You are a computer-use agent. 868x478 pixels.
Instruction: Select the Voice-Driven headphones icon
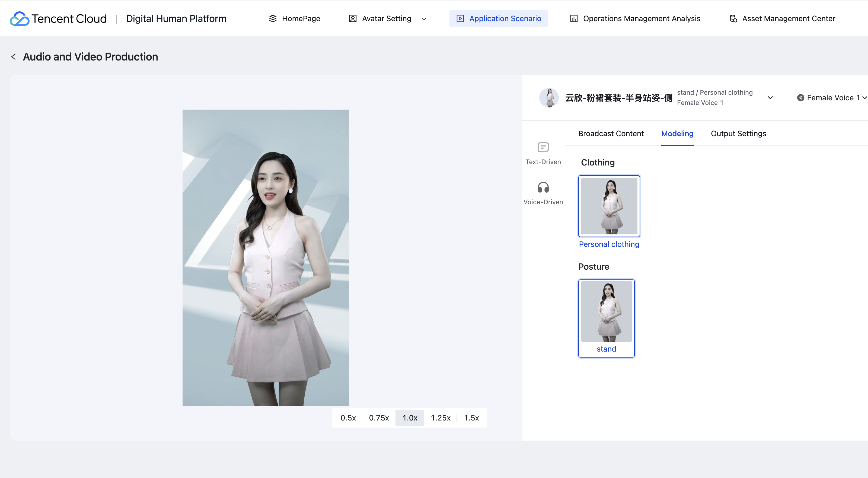(x=543, y=187)
